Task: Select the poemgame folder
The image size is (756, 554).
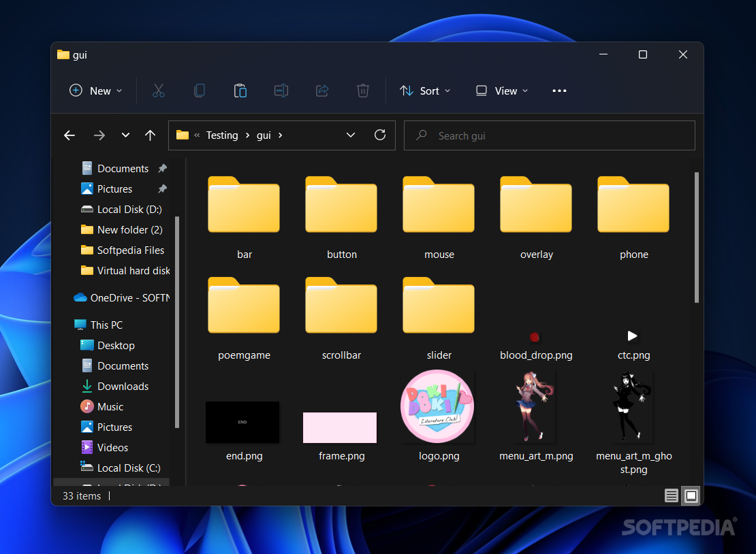Action: coord(244,319)
